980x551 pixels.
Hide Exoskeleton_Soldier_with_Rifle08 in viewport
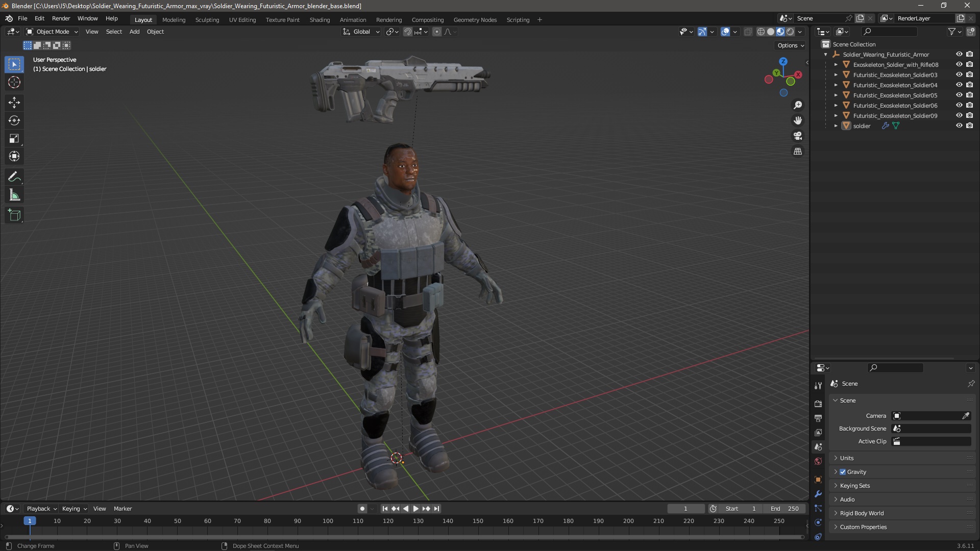click(959, 65)
